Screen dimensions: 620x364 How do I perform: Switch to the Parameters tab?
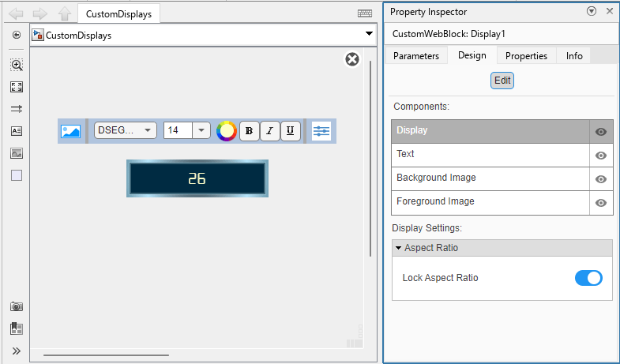point(416,56)
